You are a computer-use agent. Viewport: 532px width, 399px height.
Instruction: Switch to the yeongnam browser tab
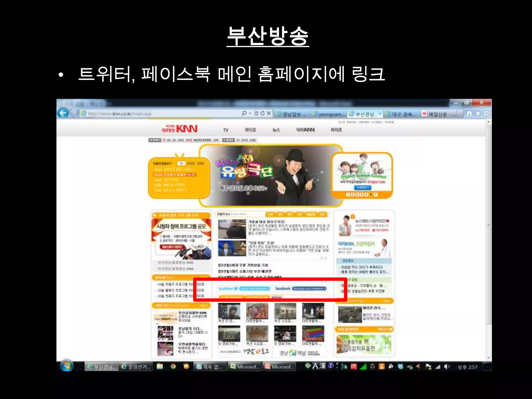(329, 114)
